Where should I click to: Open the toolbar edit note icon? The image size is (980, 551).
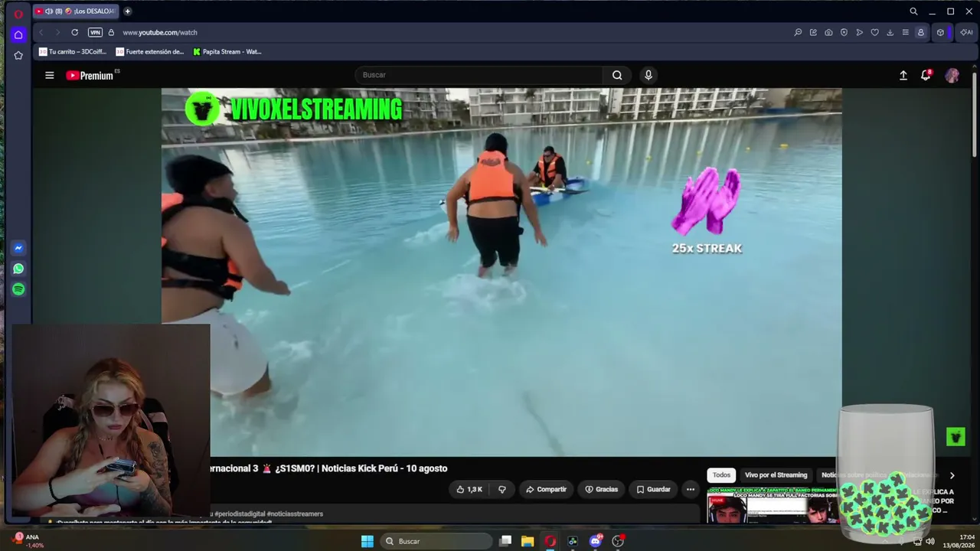[x=813, y=32]
